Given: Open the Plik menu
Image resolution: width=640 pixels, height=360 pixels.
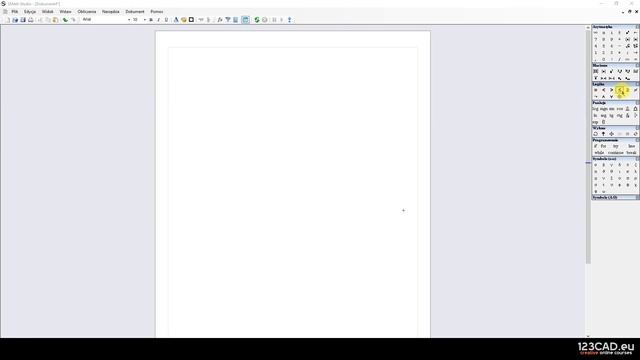Looking at the screenshot, I should point(15,12).
